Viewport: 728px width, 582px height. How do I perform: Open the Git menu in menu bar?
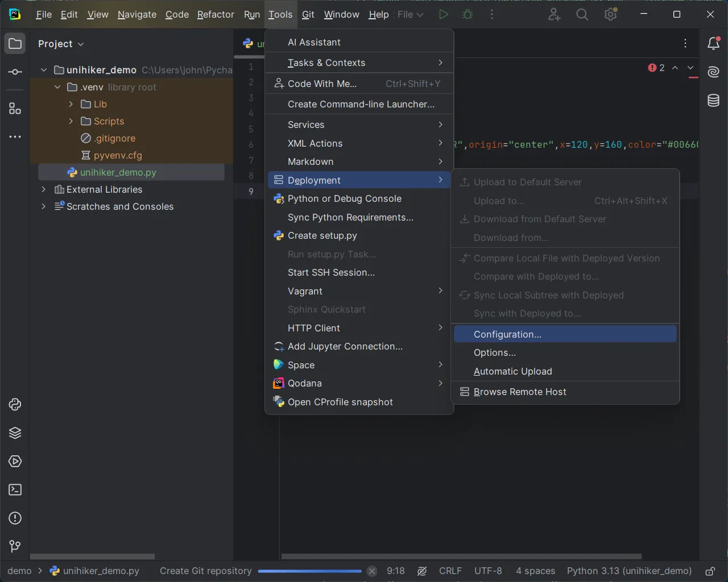[308, 15]
